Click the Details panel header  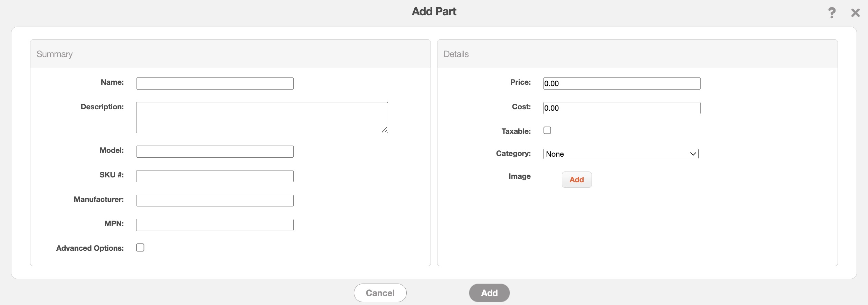click(456, 54)
